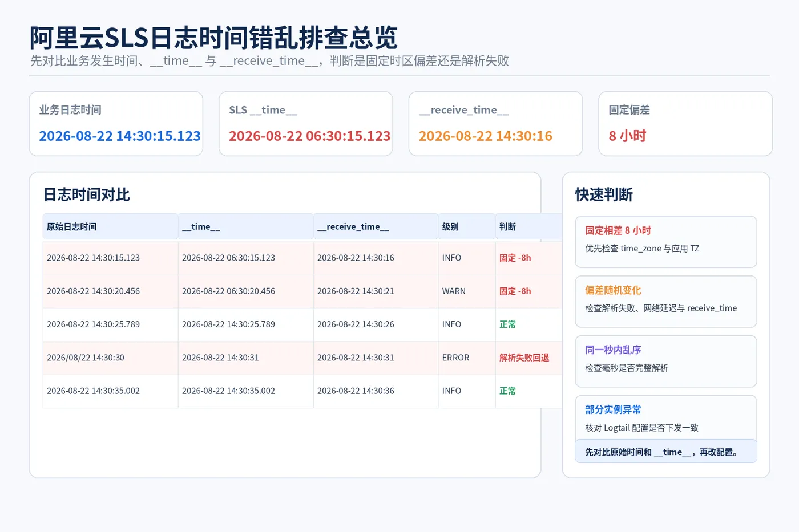Click the 快速判断 panel heading
The height and width of the screenshot is (532, 799).
click(x=604, y=194)
